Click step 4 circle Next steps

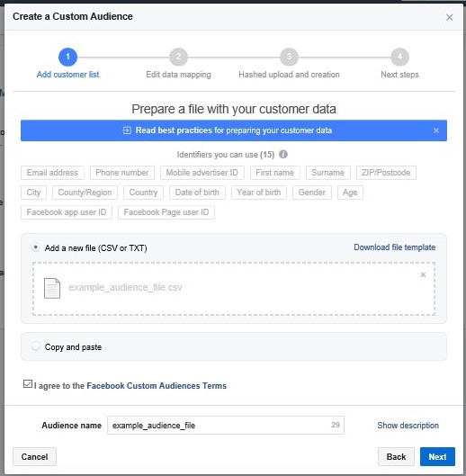click(x=399, y=57)
